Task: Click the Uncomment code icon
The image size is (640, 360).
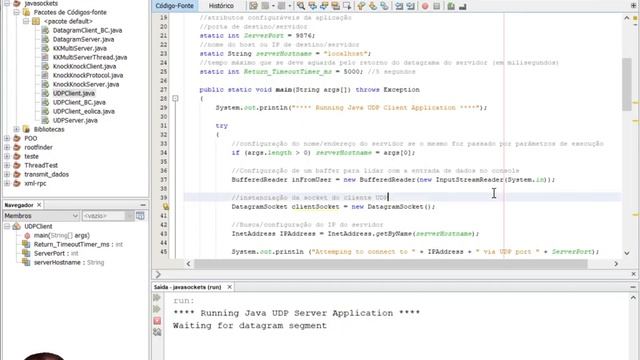Action: click(462, 6)
